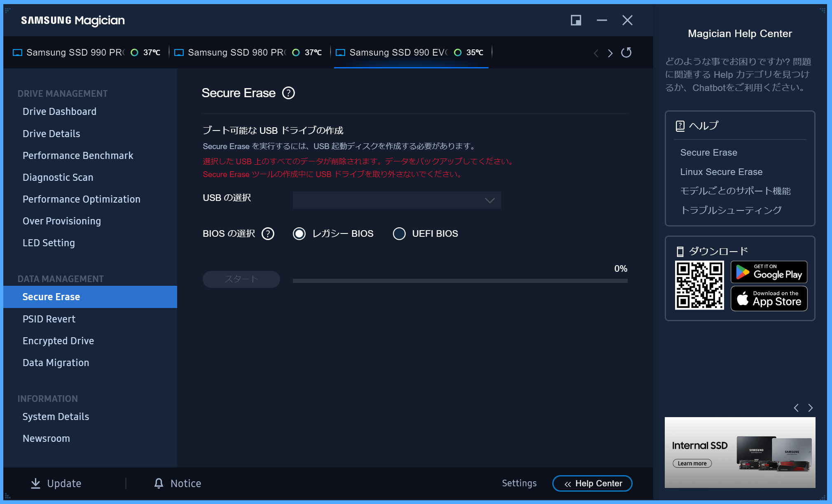Open the トラブルシューティング help link
The width and height of the screenshot is (832, 504).
click(x=731, y=210)
